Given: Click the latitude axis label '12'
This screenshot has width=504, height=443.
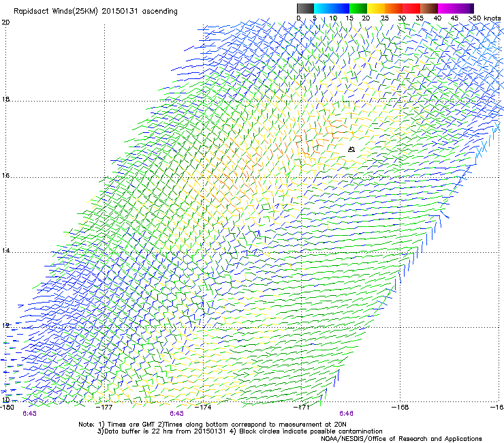Looking at the screenshot, I should [5, 326].
